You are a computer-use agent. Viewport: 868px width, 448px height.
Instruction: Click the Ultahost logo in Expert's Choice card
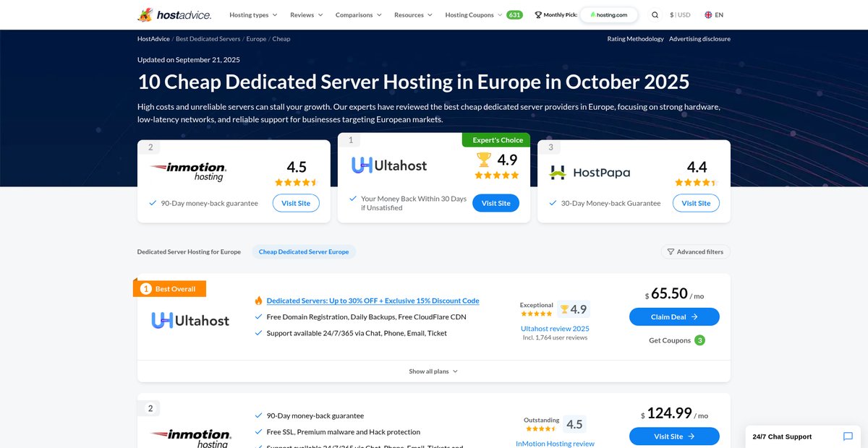coord(389,165)
